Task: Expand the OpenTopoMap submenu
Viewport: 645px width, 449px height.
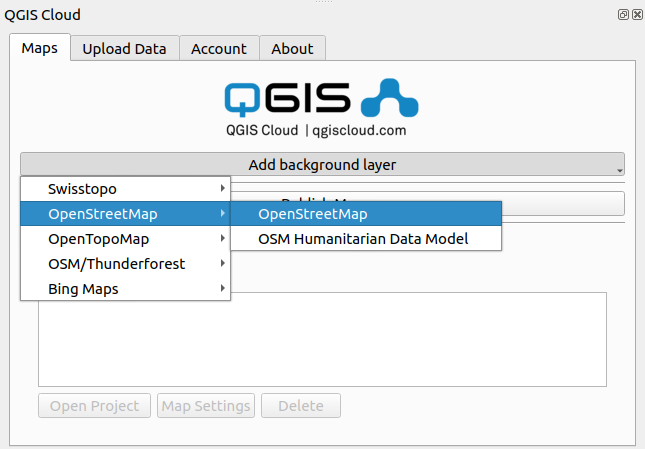Action: coord(125,239)
